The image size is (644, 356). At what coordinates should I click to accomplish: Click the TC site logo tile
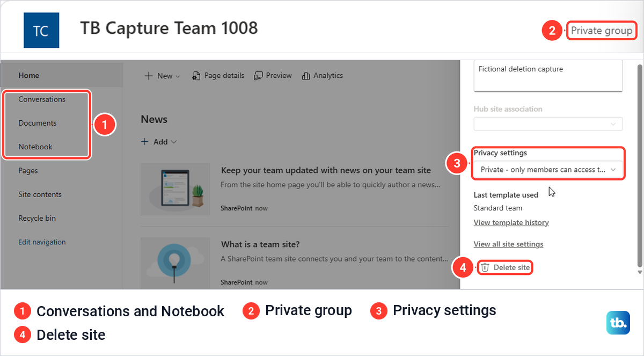tap(41, 30)
